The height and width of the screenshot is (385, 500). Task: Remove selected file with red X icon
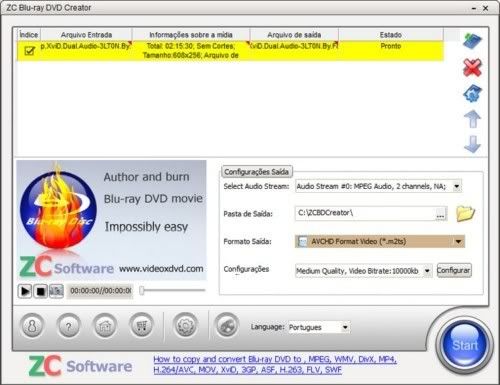pos(472,67)
